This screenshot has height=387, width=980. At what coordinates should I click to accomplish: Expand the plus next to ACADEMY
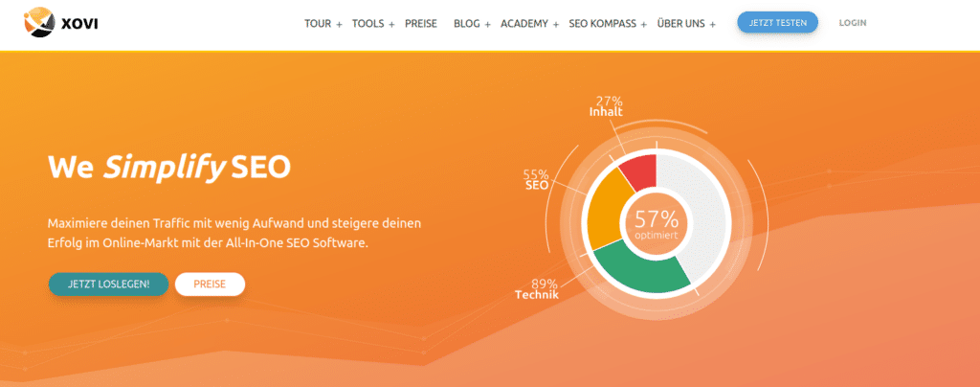click(x=555, y=24)
